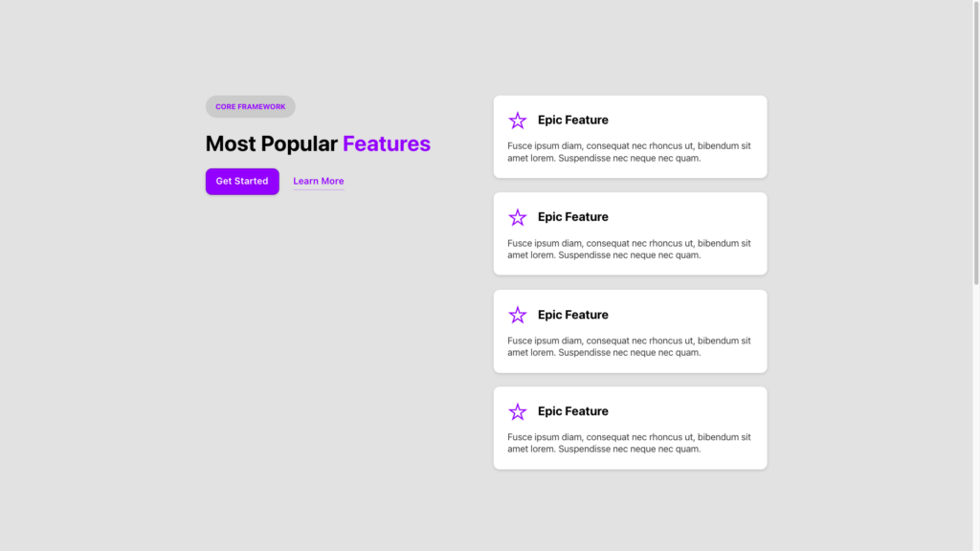Click the CORE FRAMEWORK badge
This screenshot has width=980, height=551.
pos(250,107)
